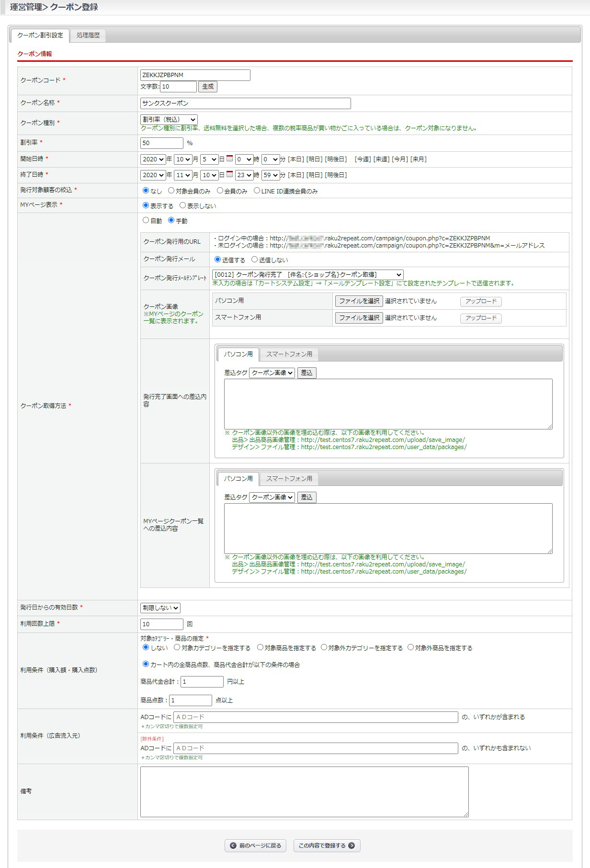590x868 pixels.
Task: Select LINE ID連携会員のみ radio button
Action: (257, 191)
